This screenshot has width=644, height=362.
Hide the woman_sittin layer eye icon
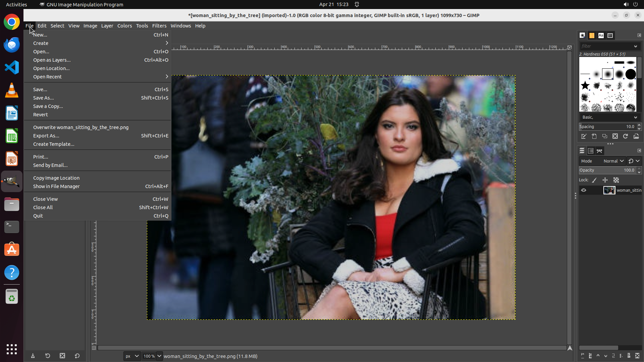(x=584, y=190)
